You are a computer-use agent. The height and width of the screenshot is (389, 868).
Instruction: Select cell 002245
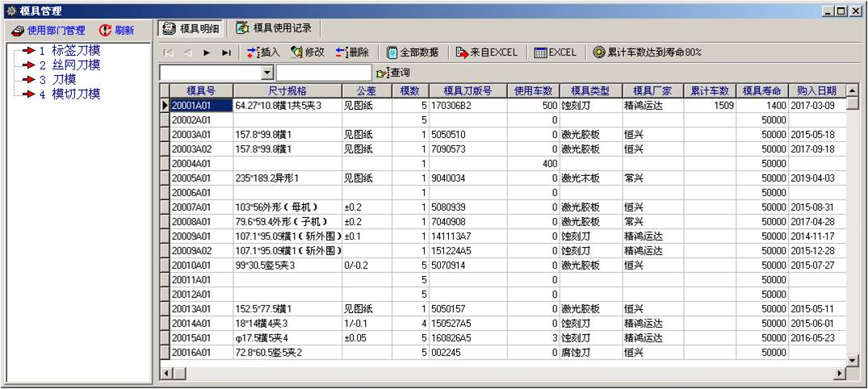coord(468,352)
